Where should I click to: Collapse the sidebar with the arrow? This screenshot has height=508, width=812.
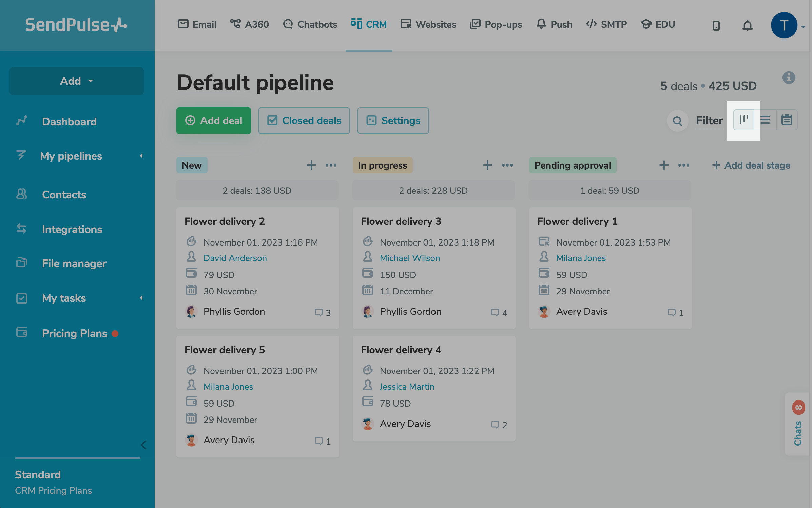click(143, 445)
